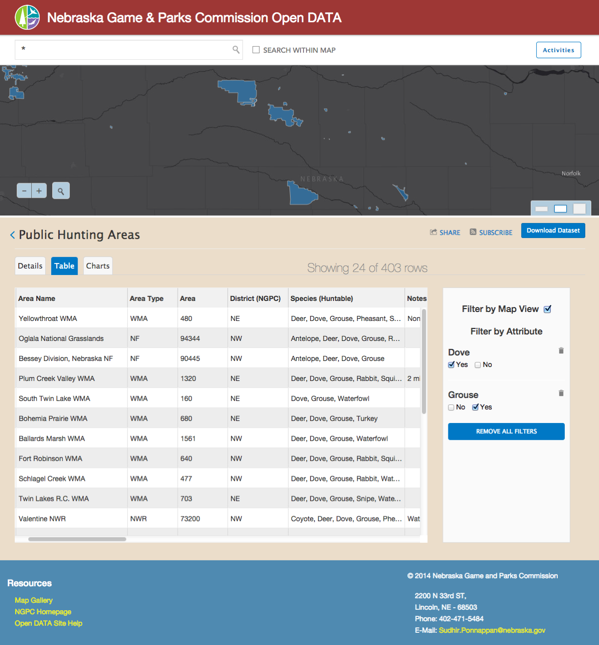Select the medium map size layout icon
The image size is (599, 645).
[560, 209]
